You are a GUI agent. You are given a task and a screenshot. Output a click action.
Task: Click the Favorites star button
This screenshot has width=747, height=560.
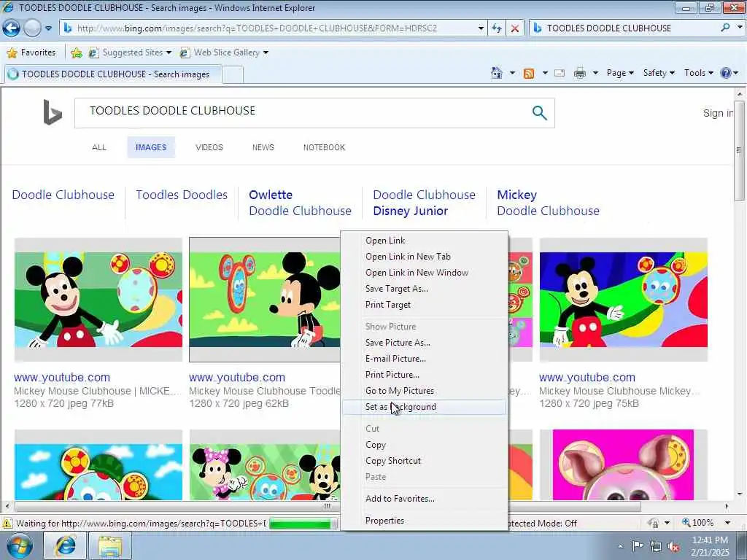31,52
